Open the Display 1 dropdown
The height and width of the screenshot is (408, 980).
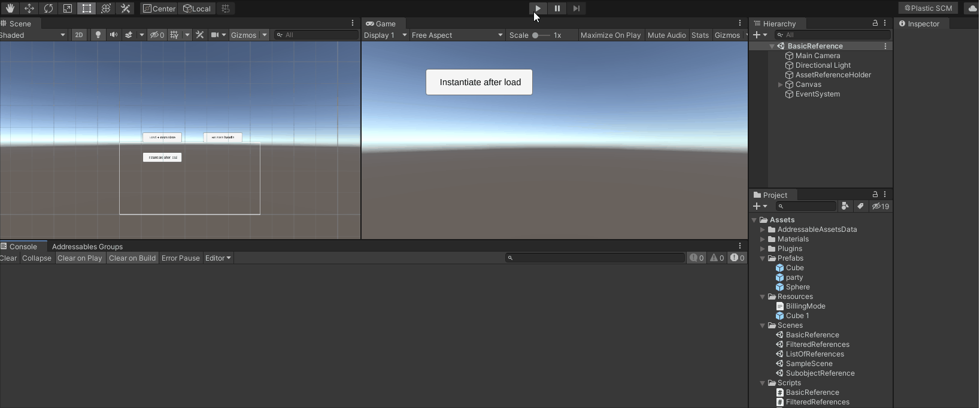(x=385, y=35)
